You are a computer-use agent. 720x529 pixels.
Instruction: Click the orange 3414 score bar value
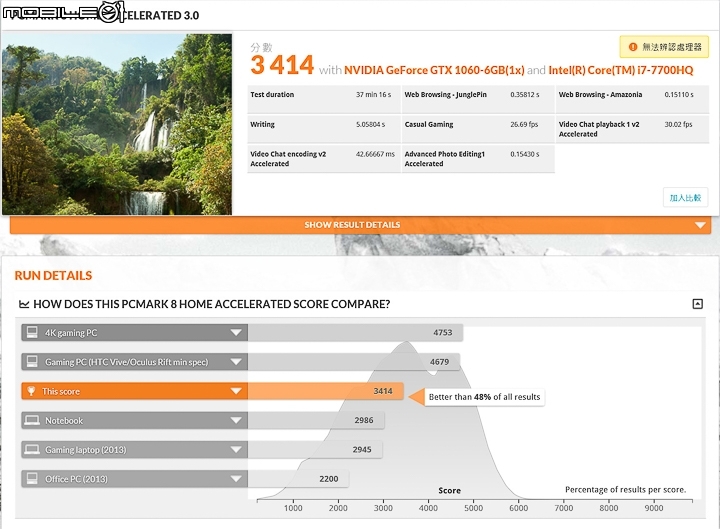[383, 391]
